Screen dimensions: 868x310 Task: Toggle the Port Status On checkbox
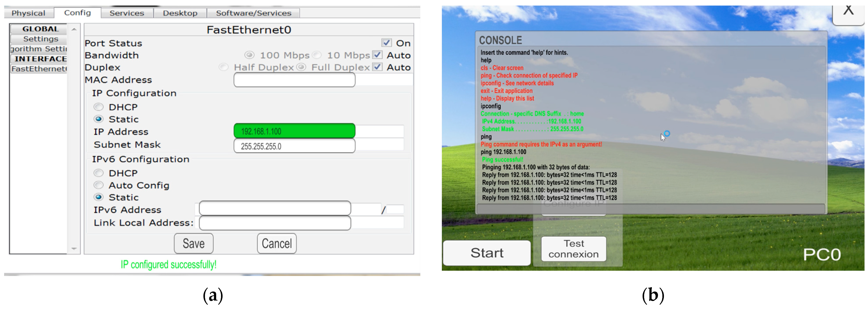[x=386, y=43]
